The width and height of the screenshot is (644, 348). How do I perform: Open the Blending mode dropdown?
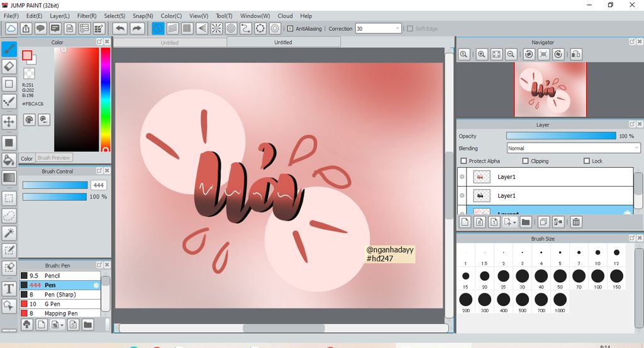coord(574,148)
